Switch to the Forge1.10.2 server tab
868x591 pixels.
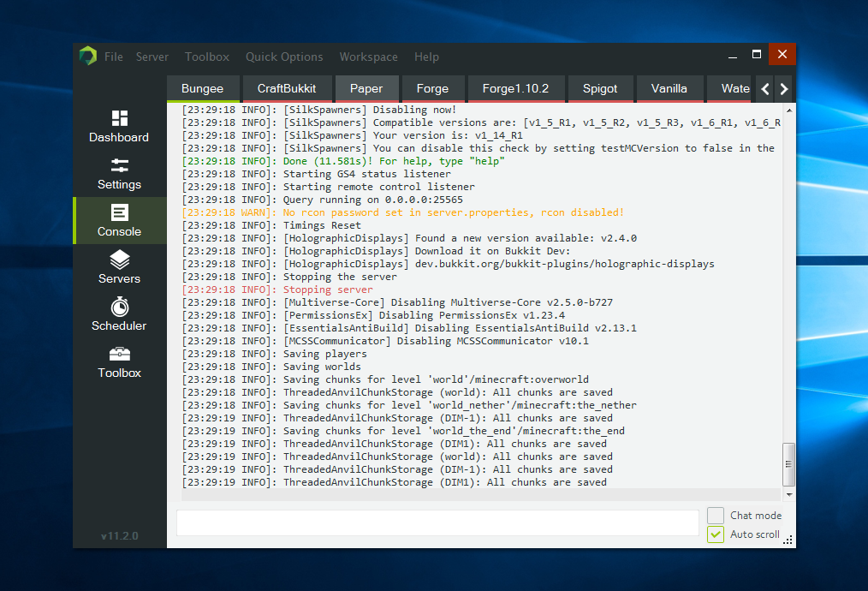click(x=515, y=88)
